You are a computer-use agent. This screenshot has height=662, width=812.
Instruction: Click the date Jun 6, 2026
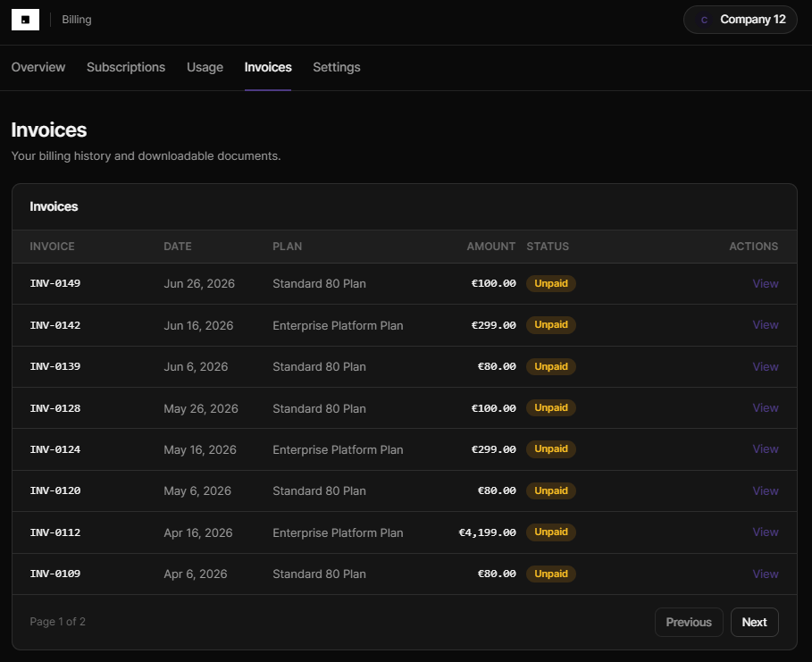pyautogui.click(x=196, y=367)
